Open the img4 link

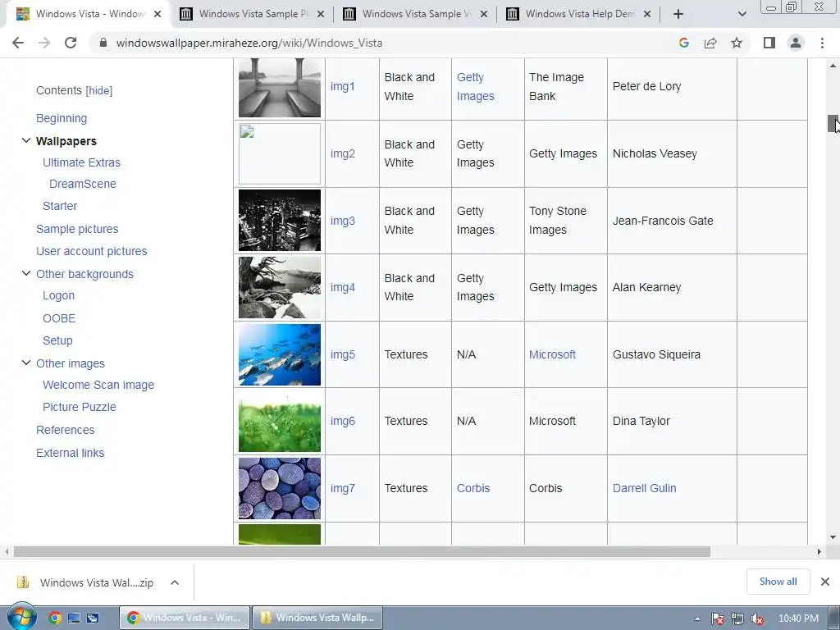[343, 288]
